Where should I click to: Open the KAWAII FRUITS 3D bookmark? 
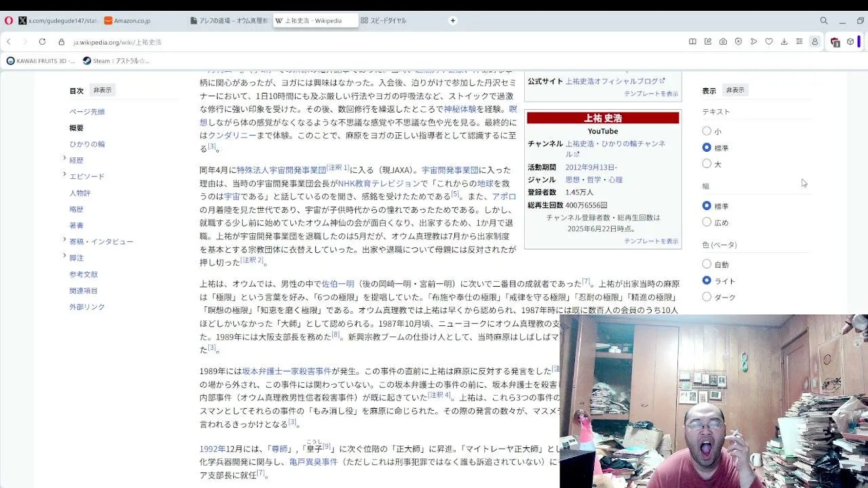tap(41, 60)
